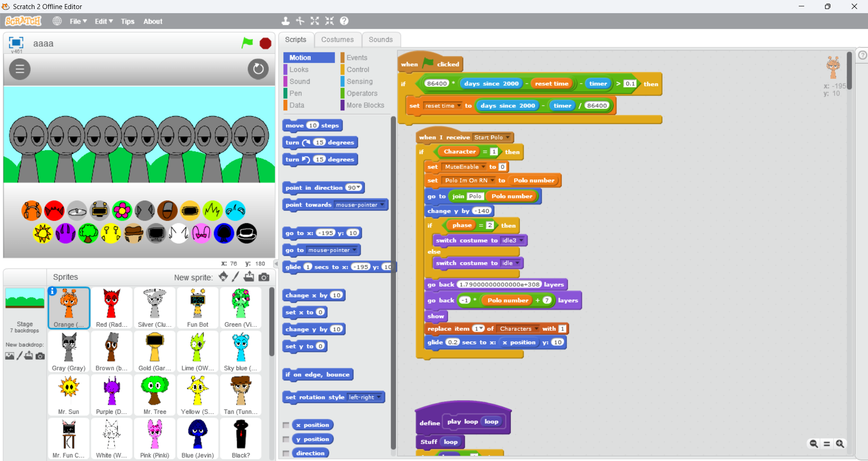Screen dimensions: 868x461
Task: Zoom in the scripts area
Action: (x=840, y=444)
